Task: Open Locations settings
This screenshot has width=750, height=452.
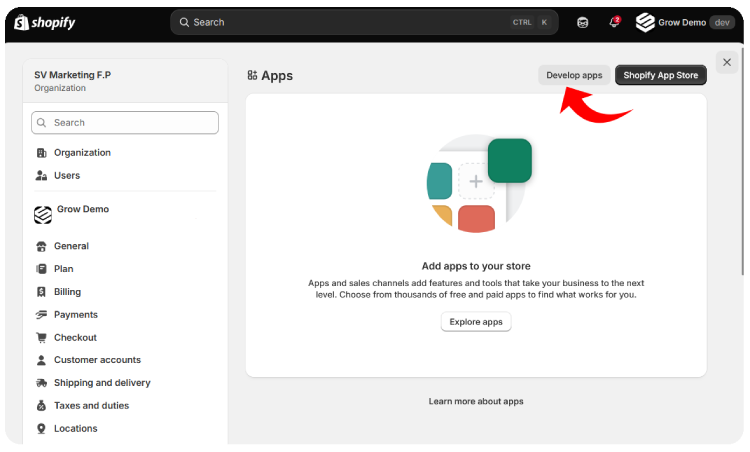Action: pyautogui.click(x=76, y=429)
